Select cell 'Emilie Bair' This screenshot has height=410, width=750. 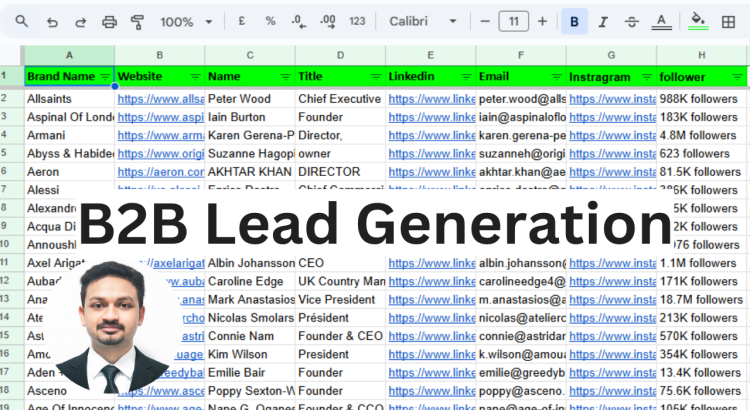pyautogui.click(x=250, y=372)
